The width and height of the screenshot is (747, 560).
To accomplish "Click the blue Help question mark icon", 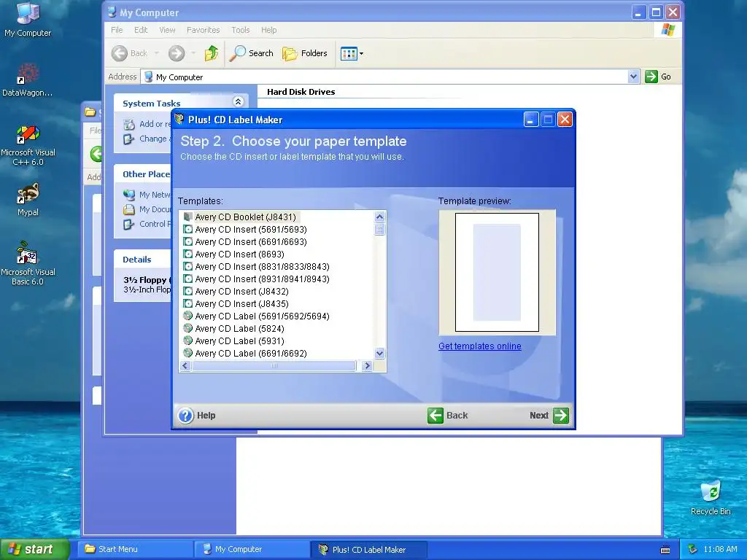I will click(186, 415).
